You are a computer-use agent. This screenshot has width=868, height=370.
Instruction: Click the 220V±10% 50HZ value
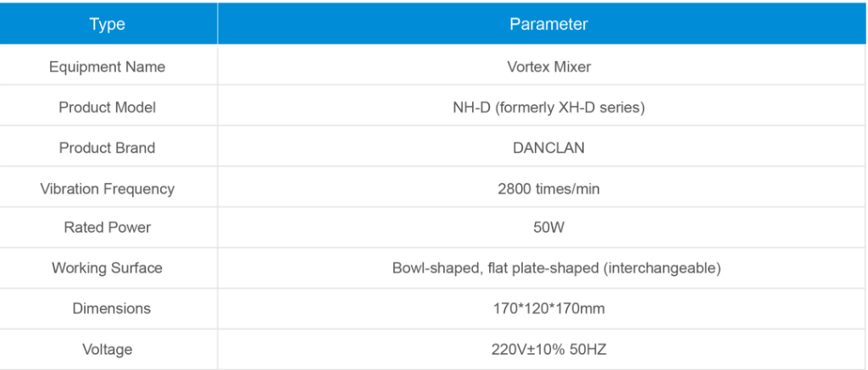(x=548, y=349)
